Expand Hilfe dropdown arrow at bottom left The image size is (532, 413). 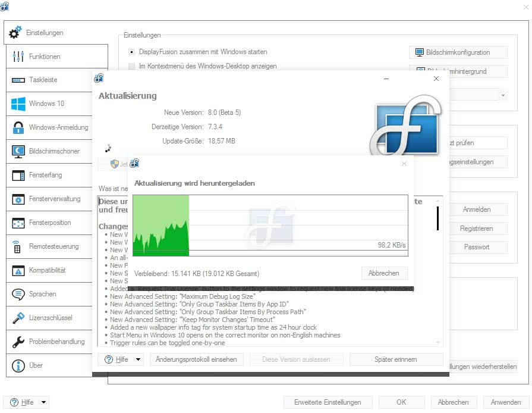[44, 402]
